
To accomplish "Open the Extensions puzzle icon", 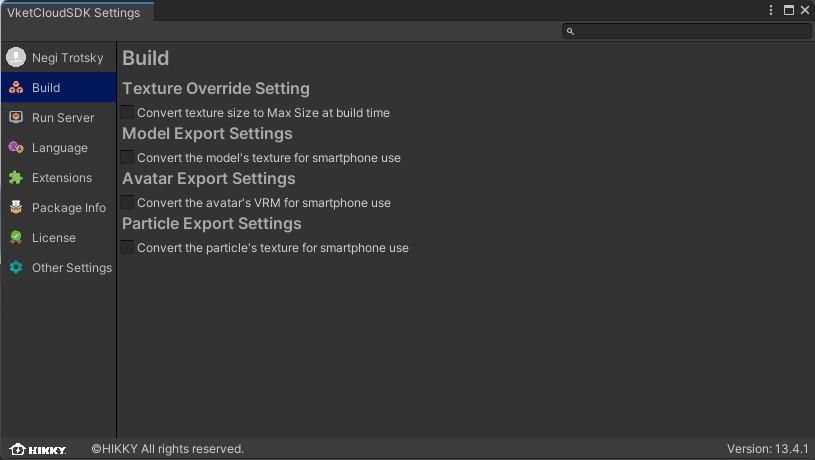I will [x=15, y=178].
